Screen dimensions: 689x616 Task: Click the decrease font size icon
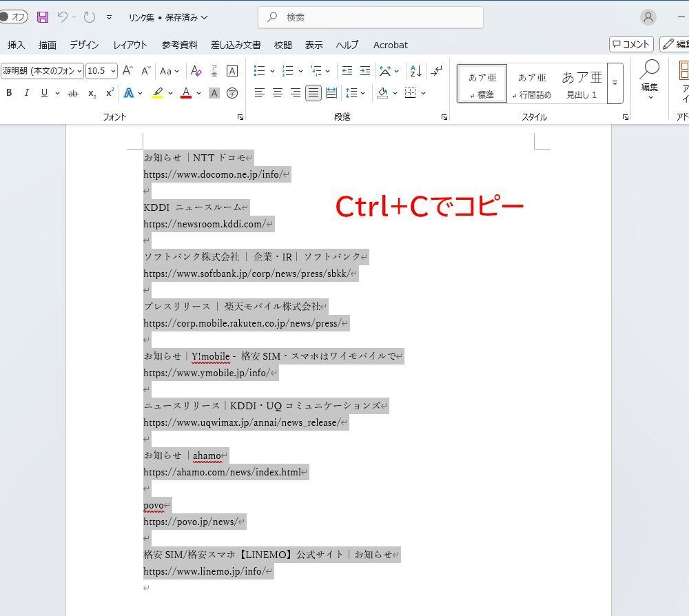pyautogui.click(x=146, y=70)
